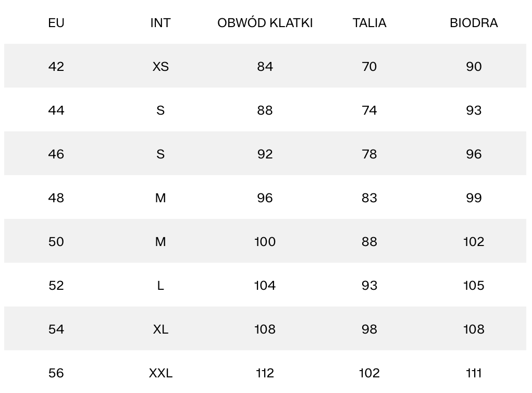Click waist value 83
532x393 pixels.
pos(369,198)
